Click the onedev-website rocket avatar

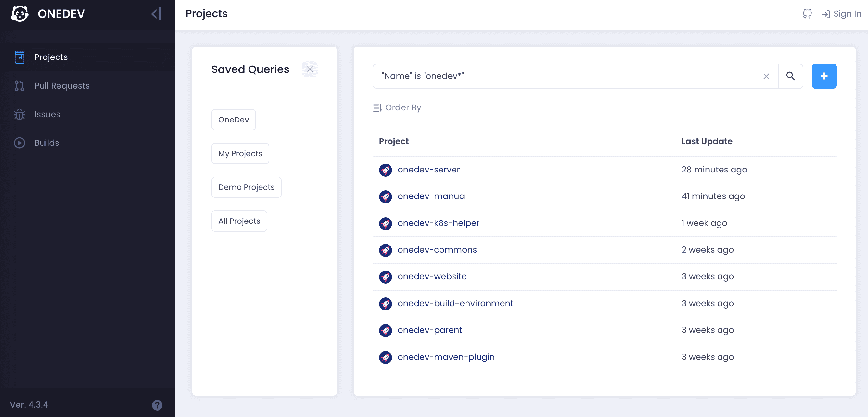pos(385,277)
